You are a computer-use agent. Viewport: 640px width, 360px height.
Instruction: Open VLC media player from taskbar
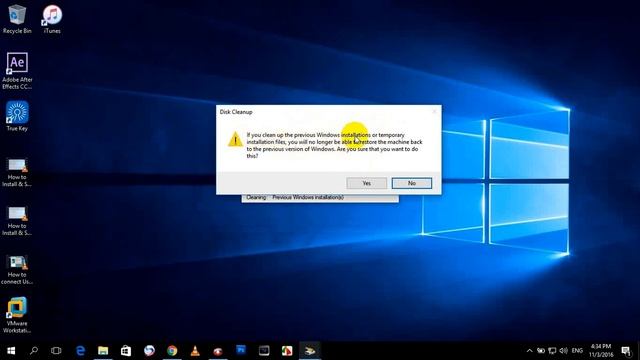[x=195, y=351]
